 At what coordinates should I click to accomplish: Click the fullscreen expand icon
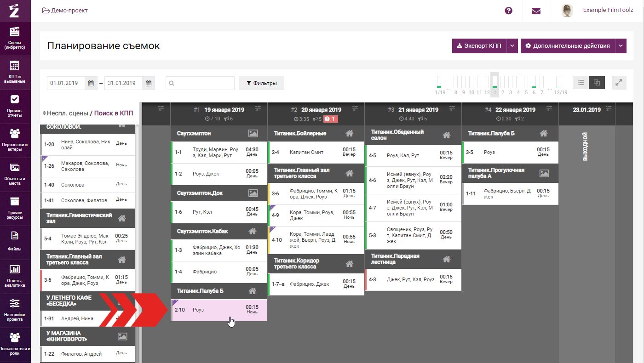[x=619, y=83]
